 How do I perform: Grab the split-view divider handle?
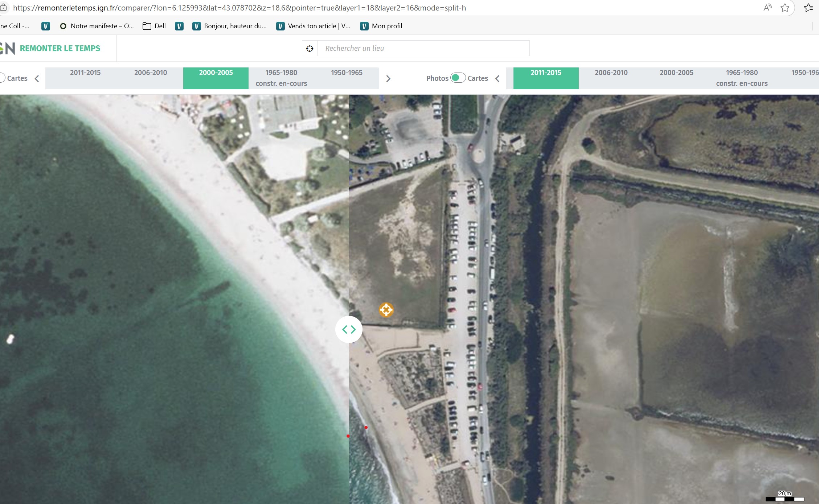pyautogui.click(x=349, y=329)
